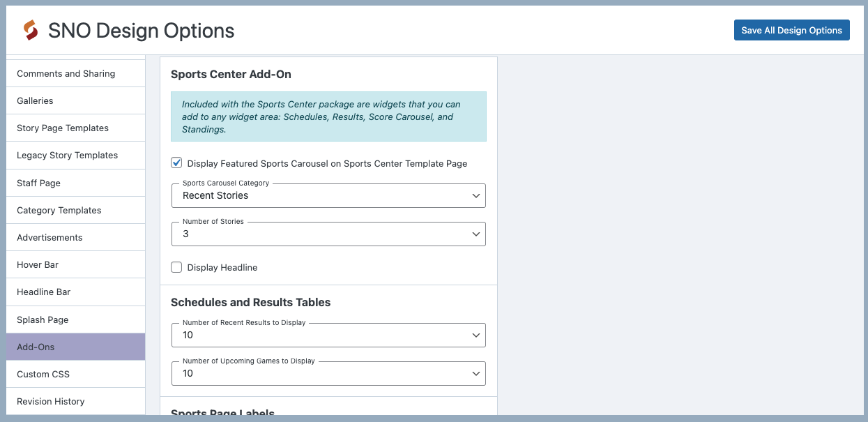Click the SNO Design Options title
868x422 pixels.
click(x=141, y=31)
